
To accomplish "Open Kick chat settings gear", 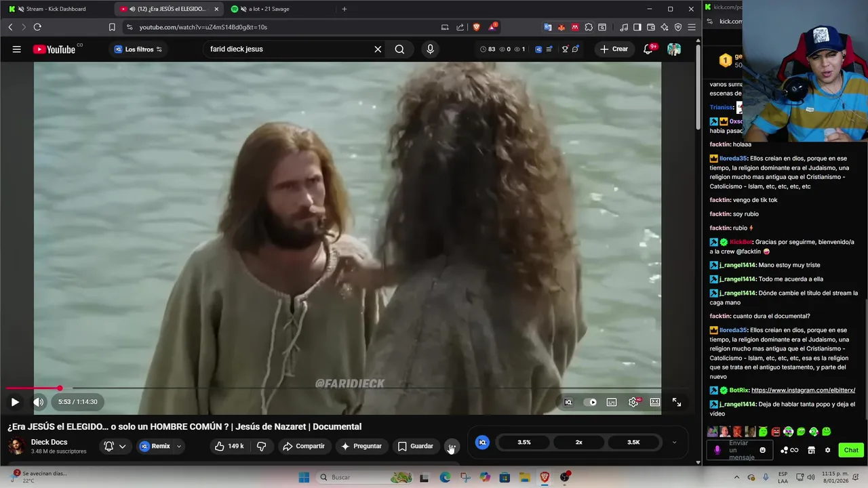I will 827,450.
